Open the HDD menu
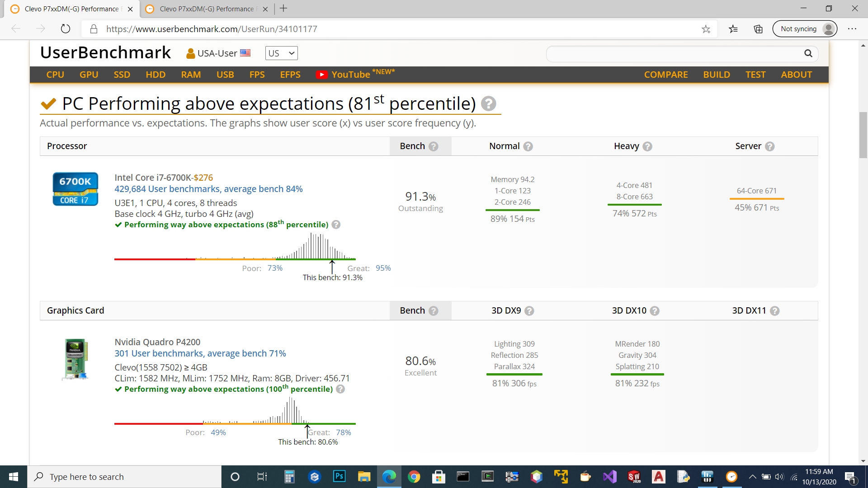 [156, 75]
